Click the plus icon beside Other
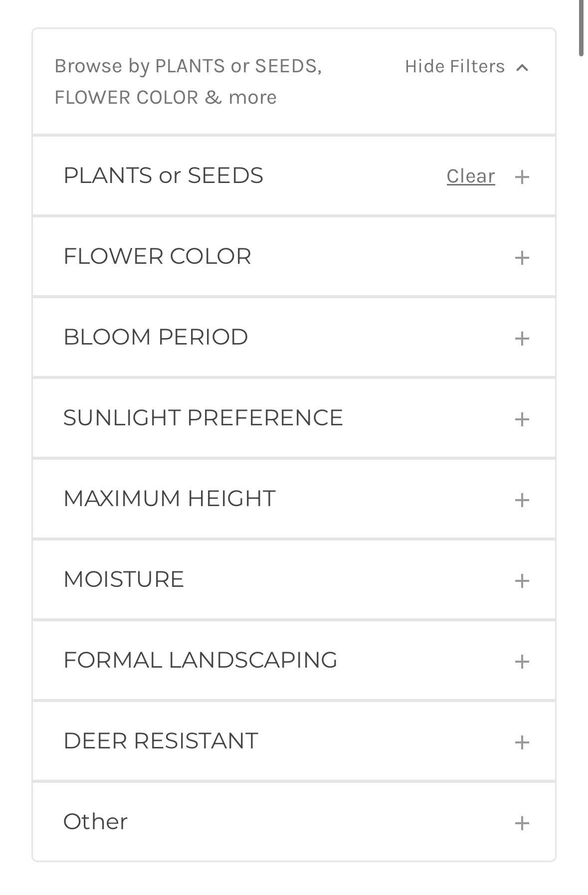588x895 pixels. pyautogui.click(x=522, y=823)
